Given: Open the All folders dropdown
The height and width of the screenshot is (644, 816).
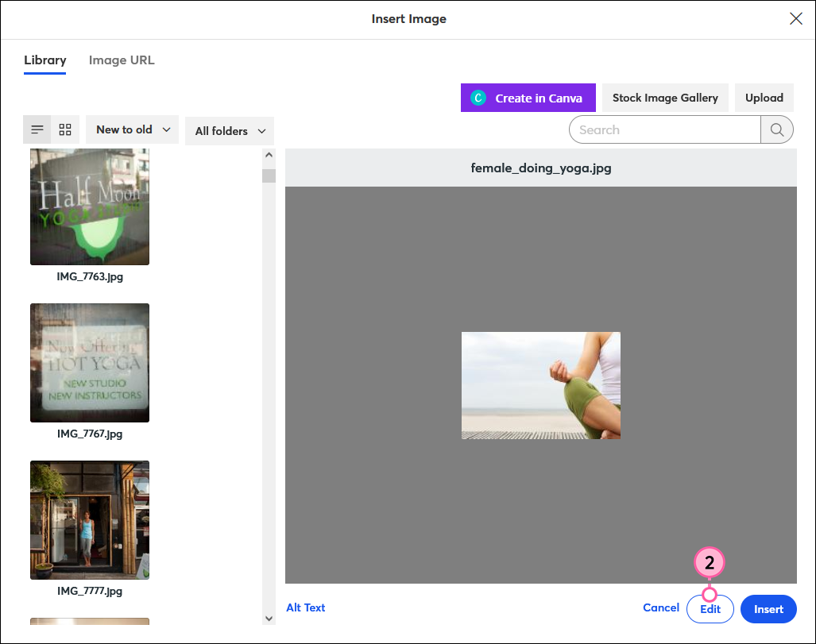Looking at the screenshot, I should pyautogui.click(x=230, y=131).
